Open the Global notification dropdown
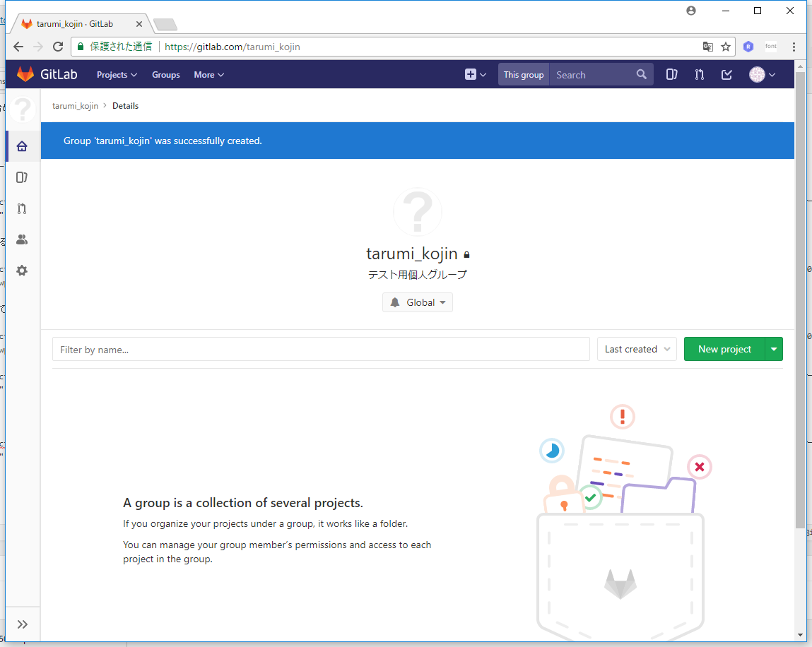The width and height of the screenshot is (812, 647). coord(418,302)
